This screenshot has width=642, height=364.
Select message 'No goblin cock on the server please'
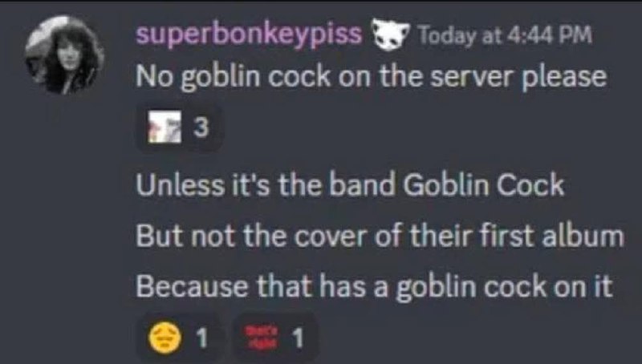371,77
